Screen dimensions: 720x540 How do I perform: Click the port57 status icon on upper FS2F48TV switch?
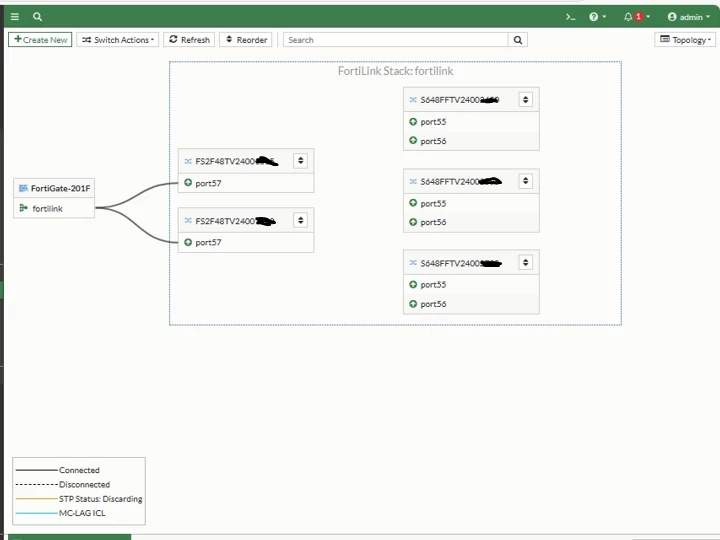[188, 183]
